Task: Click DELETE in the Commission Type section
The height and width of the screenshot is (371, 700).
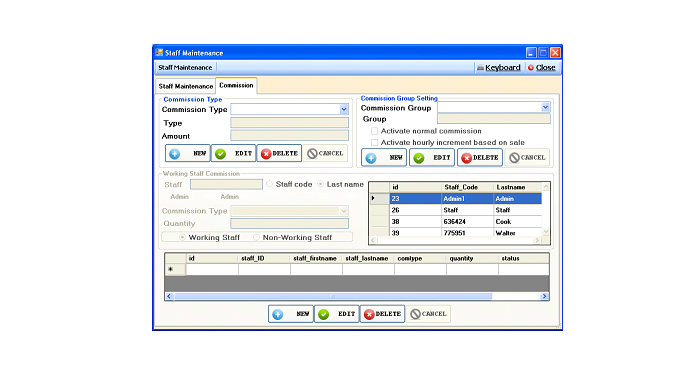Action: 279,153
